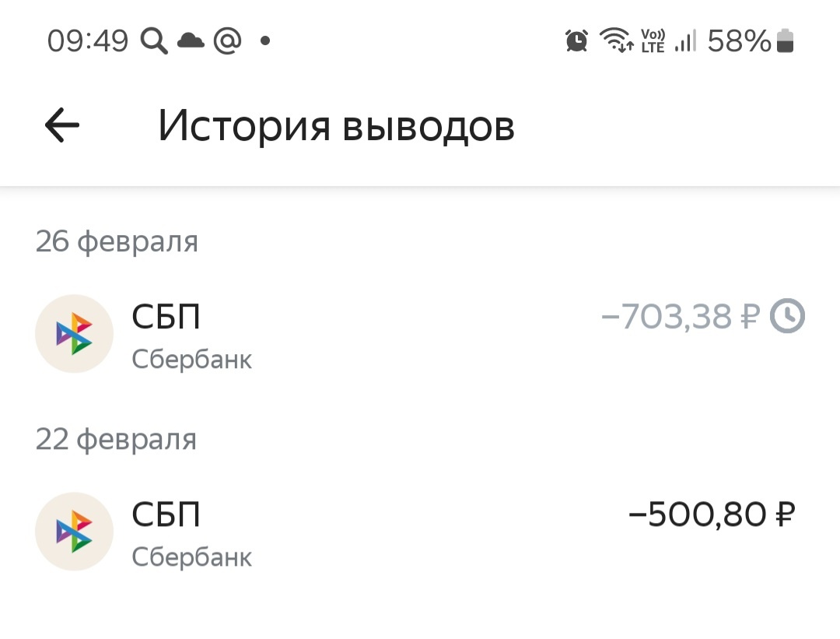Tap the SBP logo on the 22 февраля withdrawal
Viewport: 840px width, 639px height.
[74, 531]
